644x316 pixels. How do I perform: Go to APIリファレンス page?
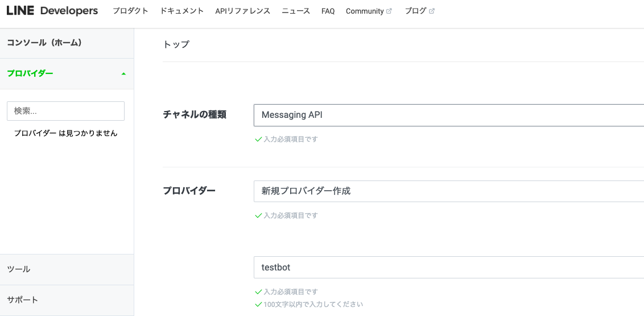pos(243,11)
